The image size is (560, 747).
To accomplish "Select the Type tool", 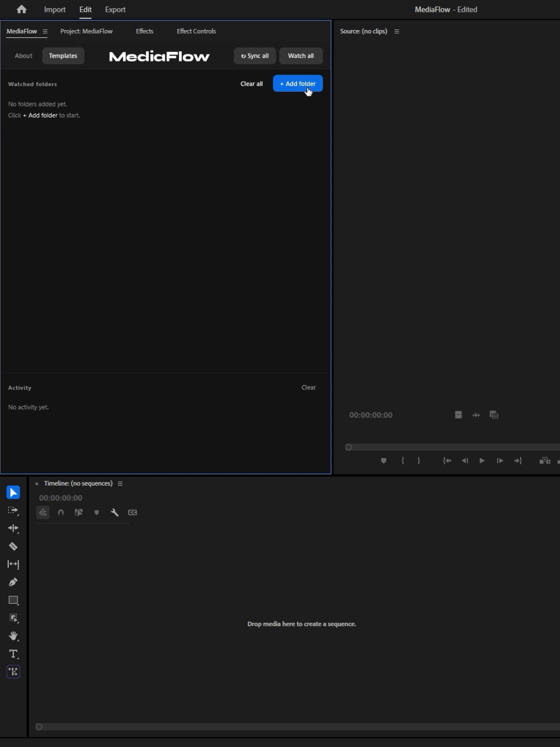I will tap(13, 654).
